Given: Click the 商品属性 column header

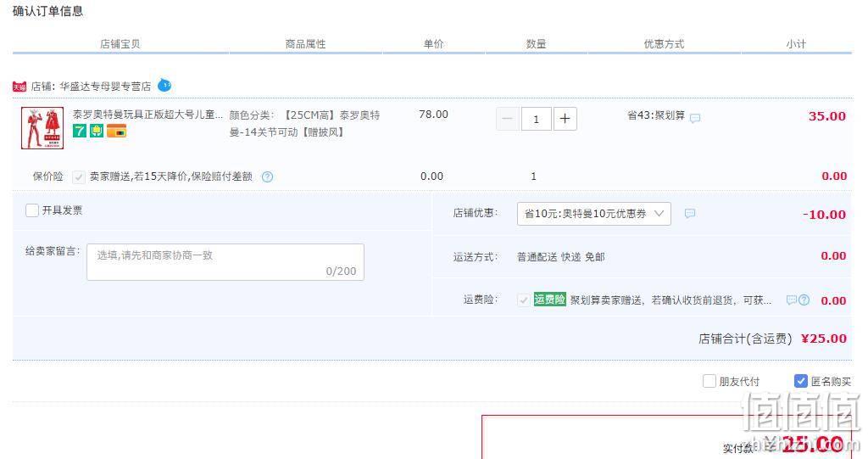Looking at the screenshot, I should click(305, 44).
